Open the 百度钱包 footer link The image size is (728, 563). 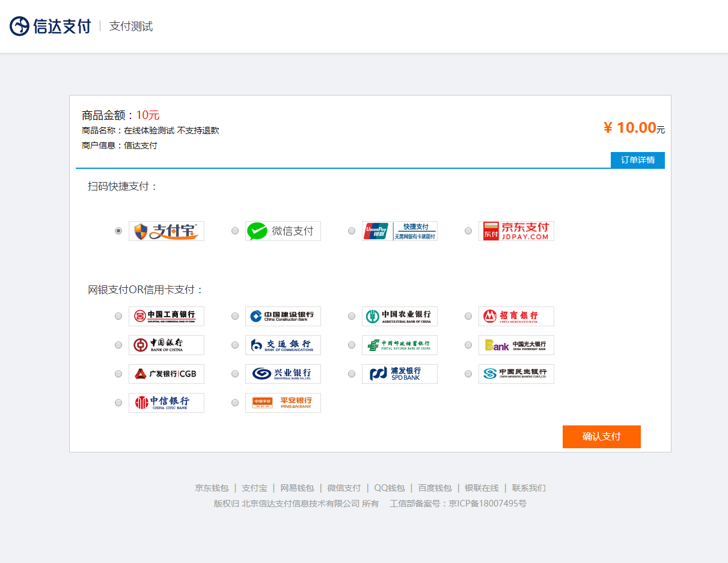[x=435, y=488]
